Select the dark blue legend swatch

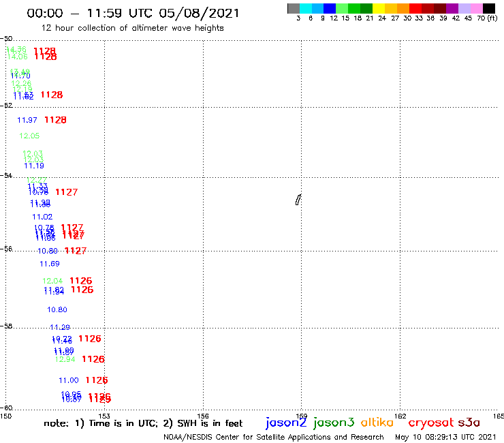pyautogui.click(x=330, y=8)
